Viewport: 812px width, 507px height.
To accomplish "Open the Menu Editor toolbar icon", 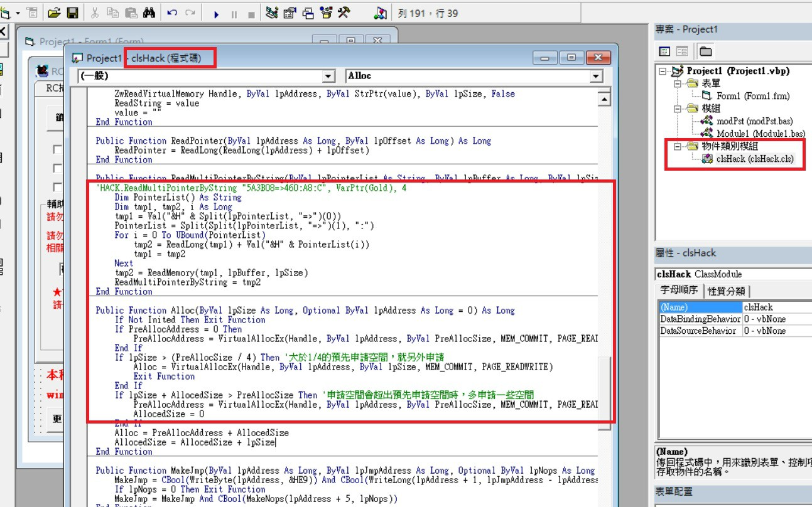I will pos(33,13).
